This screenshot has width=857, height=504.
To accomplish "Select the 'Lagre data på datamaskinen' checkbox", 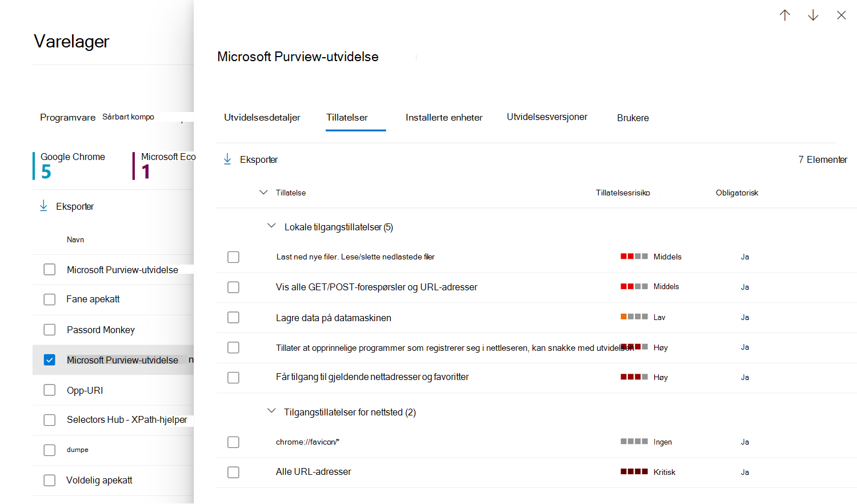I will pos(233,317).
